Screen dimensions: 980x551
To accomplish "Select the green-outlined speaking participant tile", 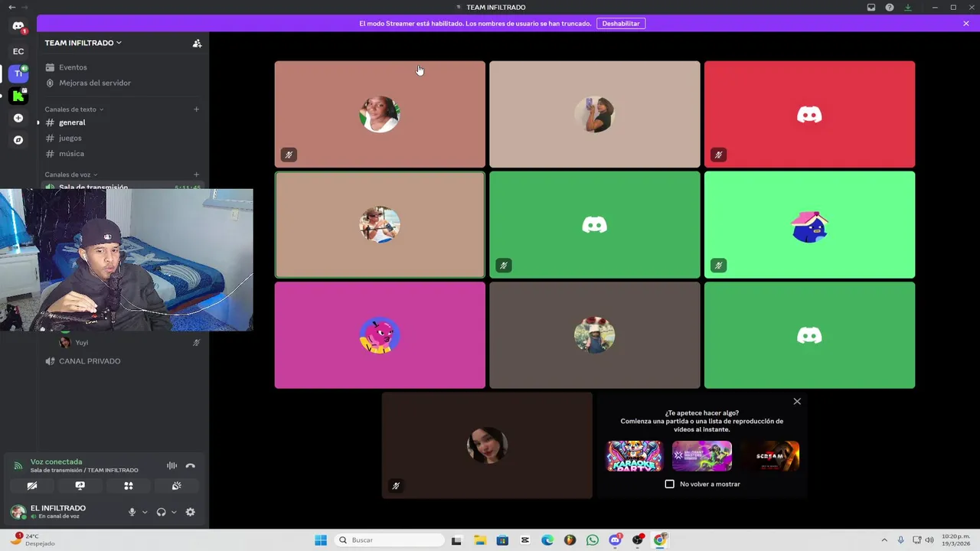I will tap(380, 225).
